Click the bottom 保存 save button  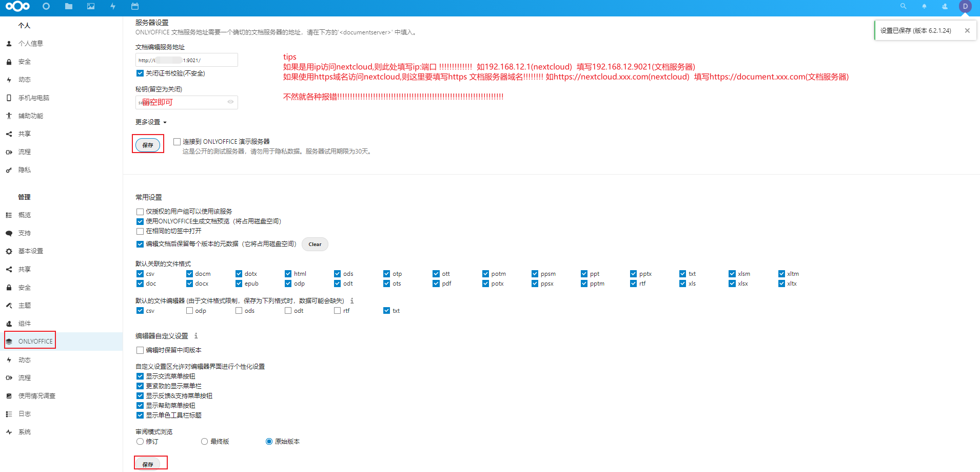(148, 464)
